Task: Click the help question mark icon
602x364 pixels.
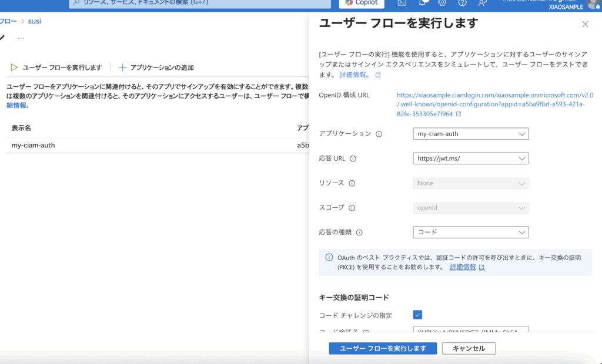Action: pyautogui.click(x=462, y=3)
